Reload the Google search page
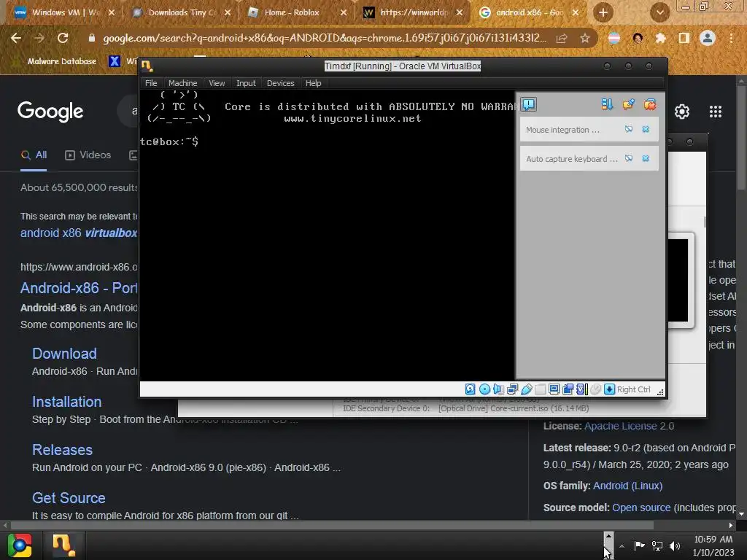Screen dimensions: 747x560 pos(63,38)
